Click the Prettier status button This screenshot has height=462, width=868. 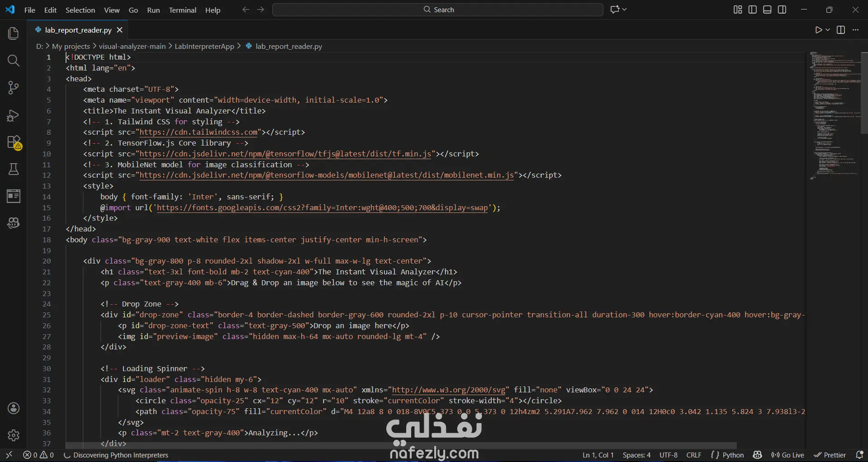pos(830,455)
